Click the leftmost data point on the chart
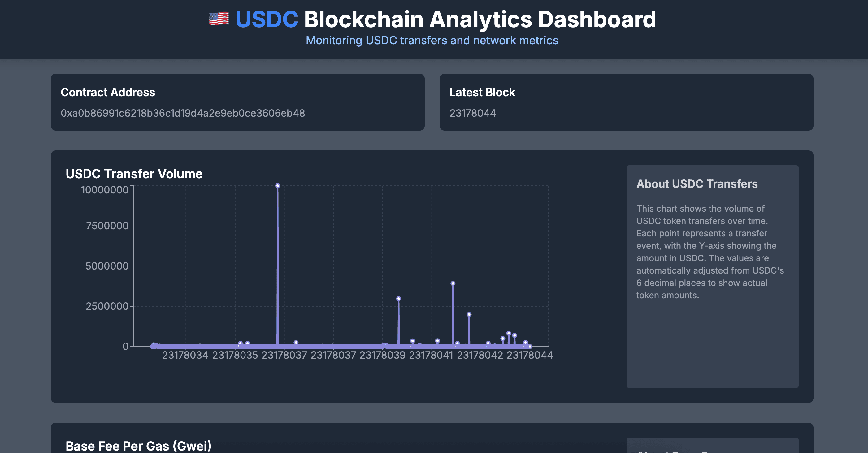 coord(153,345)
